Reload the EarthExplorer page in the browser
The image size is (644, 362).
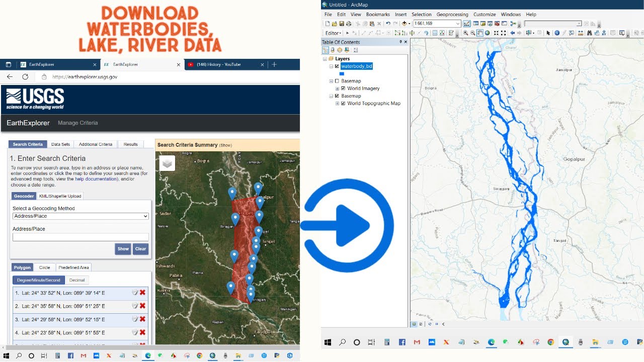(25, 77)
